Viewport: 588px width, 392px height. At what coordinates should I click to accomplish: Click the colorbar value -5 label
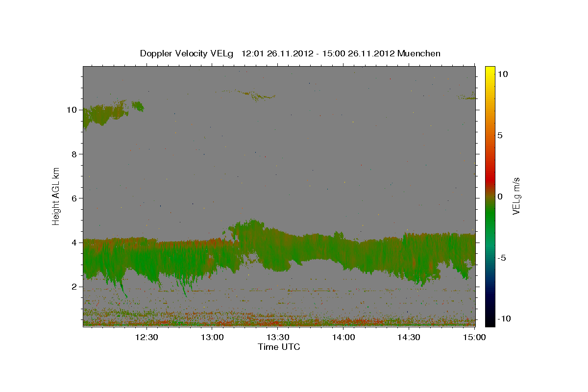(501, 258)
